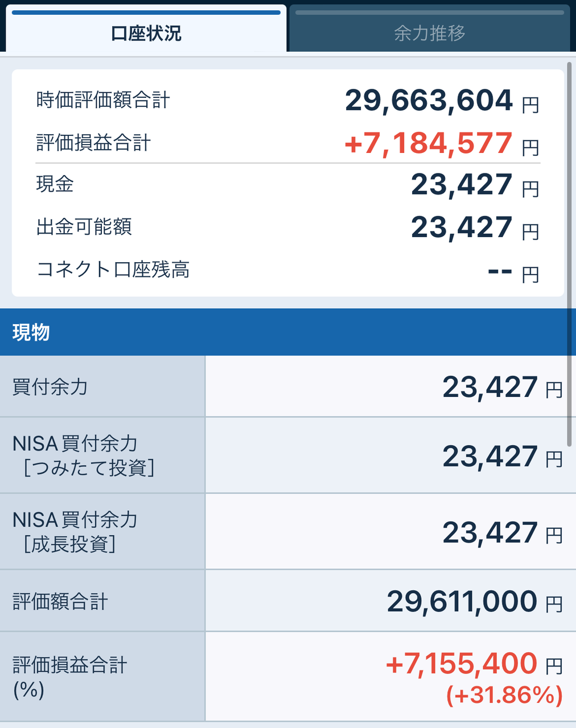This screenshot has width=576, height=728.
Task: Open the 余力推移 tab
Action: [430, 33]
